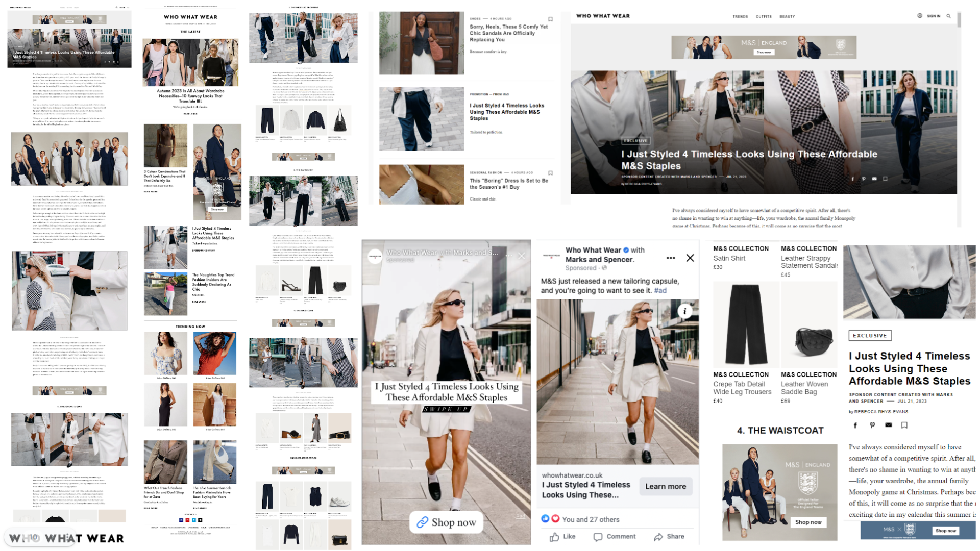Click the email share icon beside Pinterest
Screen dimensions: 980x551
point(889,425)
